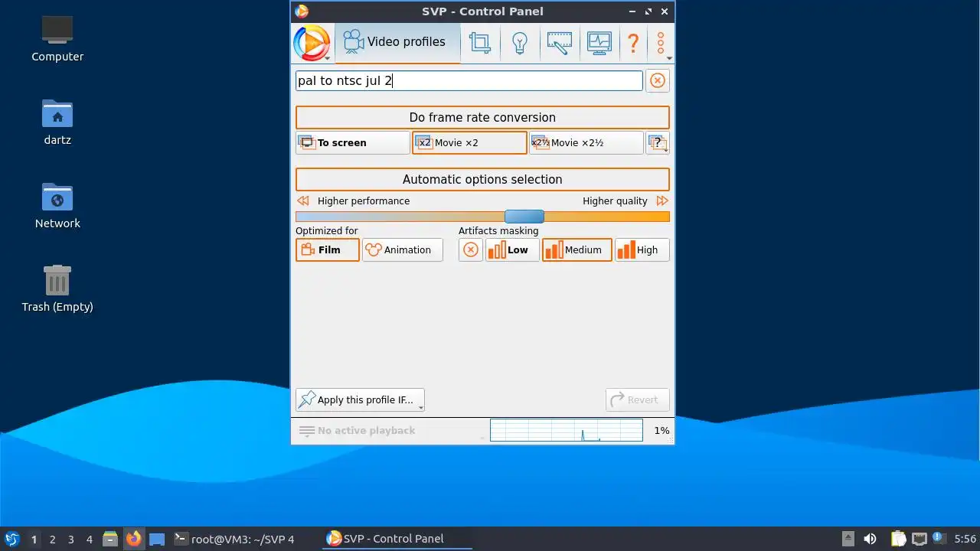This screenshot has width=980, height=551.
Task: Toggle Automatic options selection
Action: pyautogui.click(x=482, y=179)
